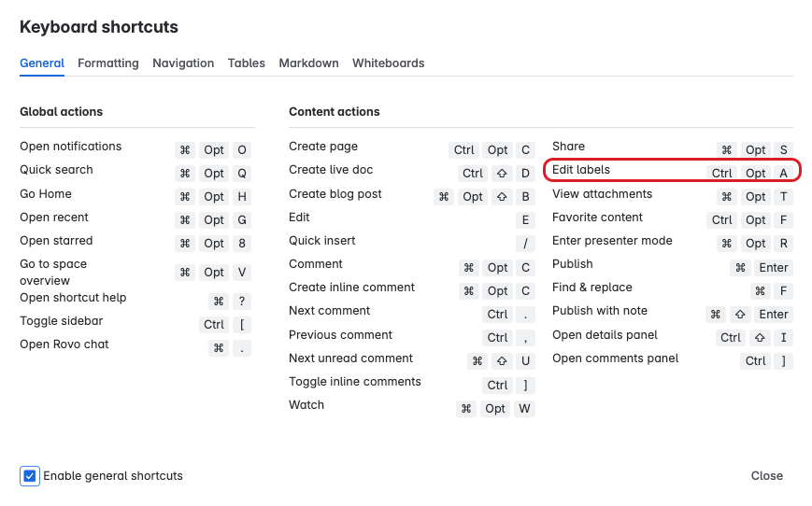Viewport: 812px width, 506px height.
Task: Select the Tables tab
Action: 247,63
